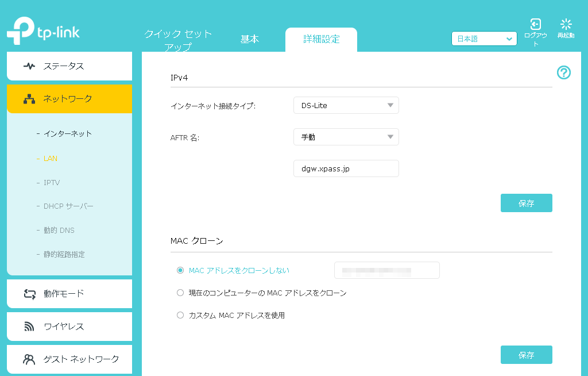Viewport: 588px width, 376px height.
Task: Open the DHCP サーバー submenu link
Action: [68, 206]
